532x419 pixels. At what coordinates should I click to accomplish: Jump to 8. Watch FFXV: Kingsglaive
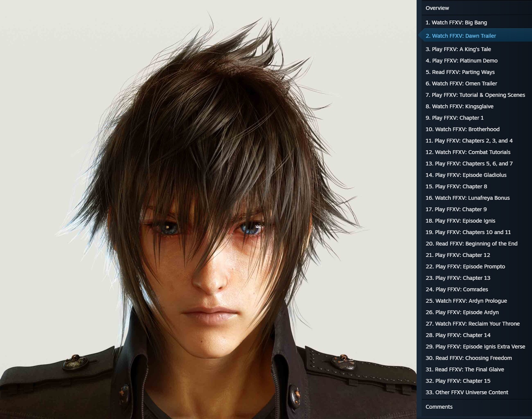pos(459,106)
